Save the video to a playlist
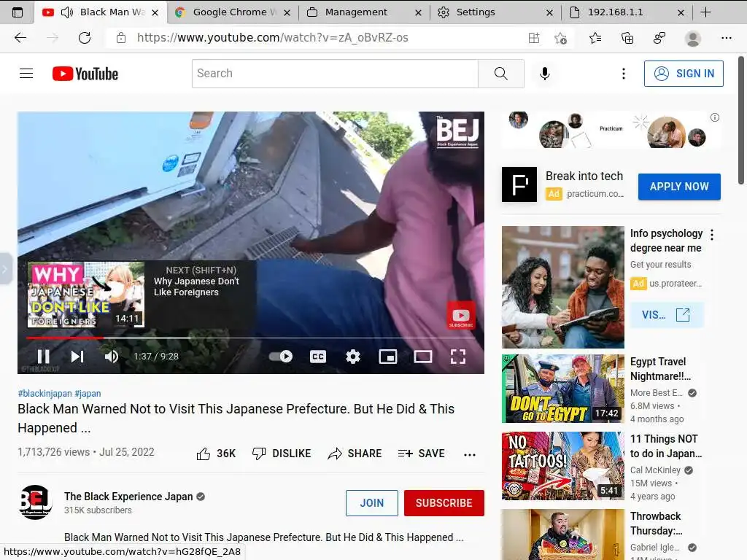Screen dimensions: 747x560 click(x=421, y=454)
